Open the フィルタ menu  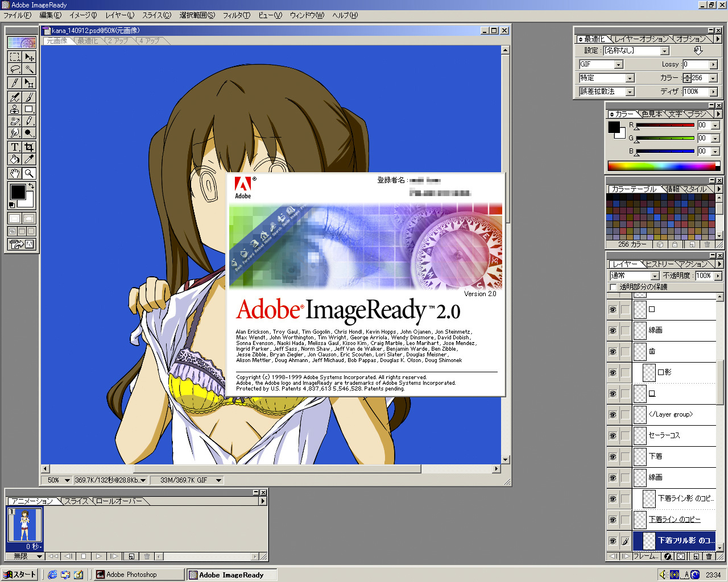click(x=236, y=15)
